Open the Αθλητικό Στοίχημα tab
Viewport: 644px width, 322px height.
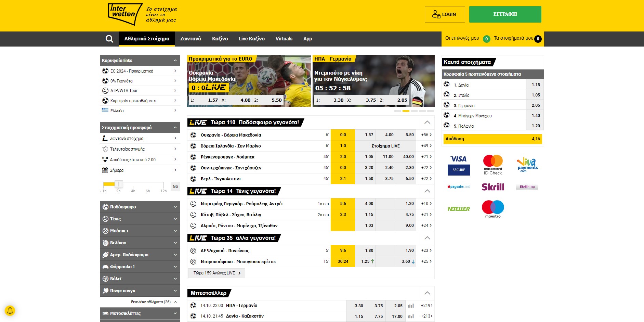click(147, 39)
